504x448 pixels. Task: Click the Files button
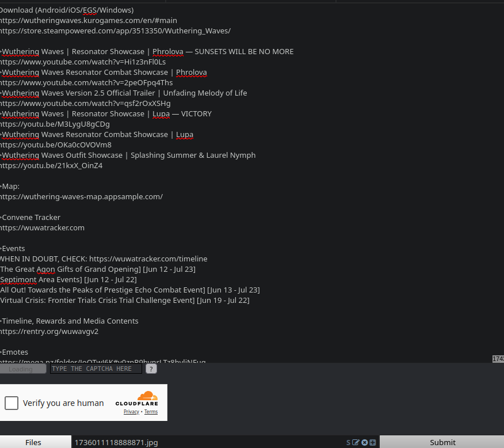(x=33, y=442)
